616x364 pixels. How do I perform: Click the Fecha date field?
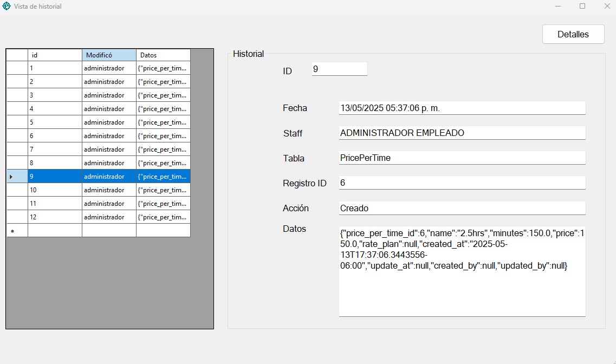coord(462,108)
